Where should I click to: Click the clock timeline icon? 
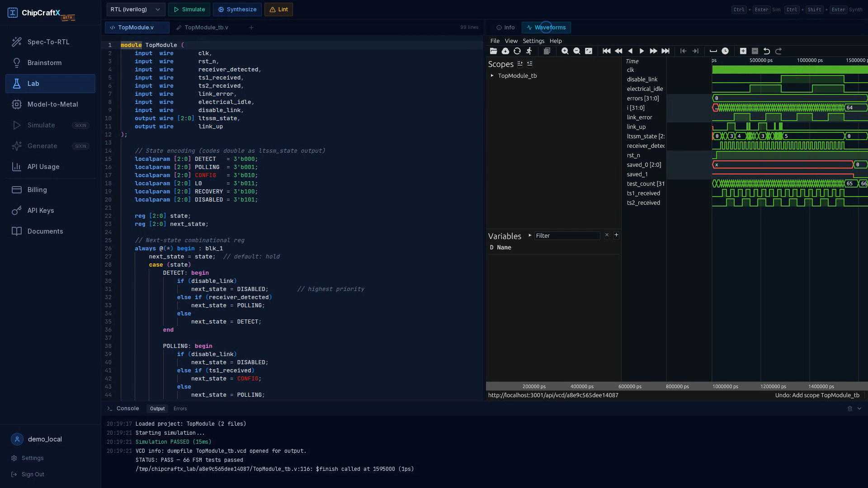point(725,51)
